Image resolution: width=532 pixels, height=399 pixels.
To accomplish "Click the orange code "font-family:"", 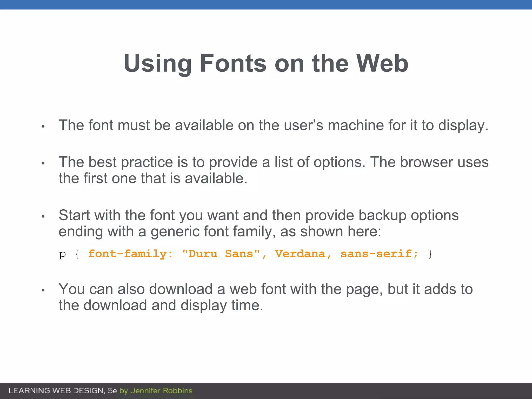I will (x=130, y=254).
